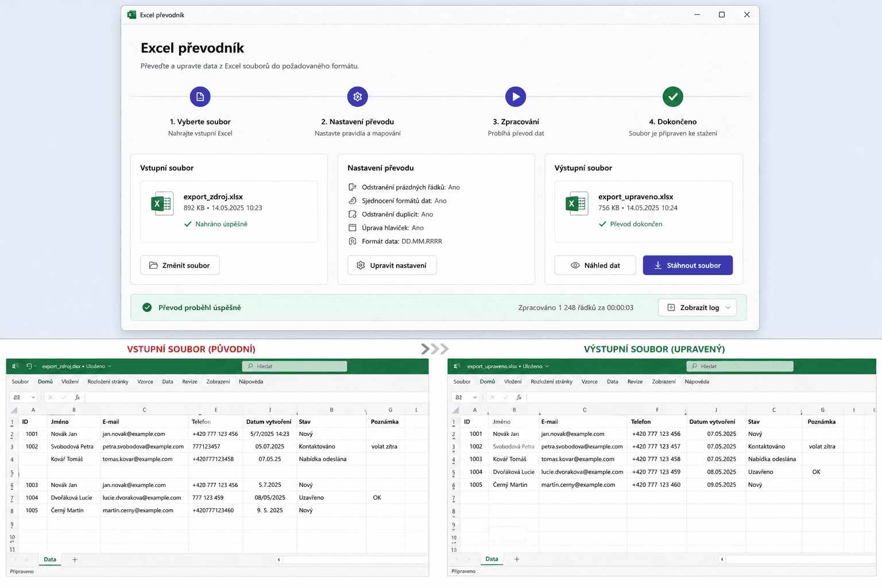The image size is (882, 588).
Task: Click horizontal scrollbar left arrow in input spreadsheet
Action: click(x=279, y=560)
